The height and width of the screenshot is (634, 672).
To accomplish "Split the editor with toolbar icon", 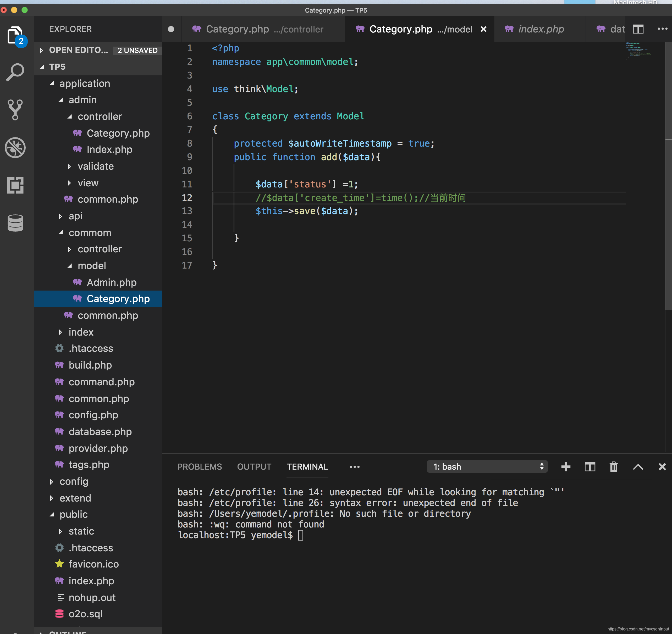I will point(638,29).
